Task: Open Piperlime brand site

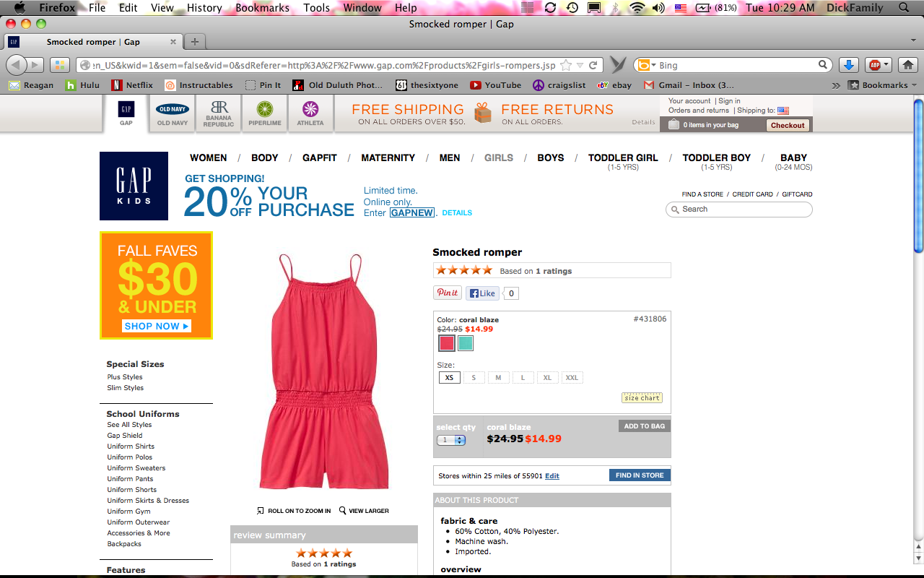Action: pos(266,113)
